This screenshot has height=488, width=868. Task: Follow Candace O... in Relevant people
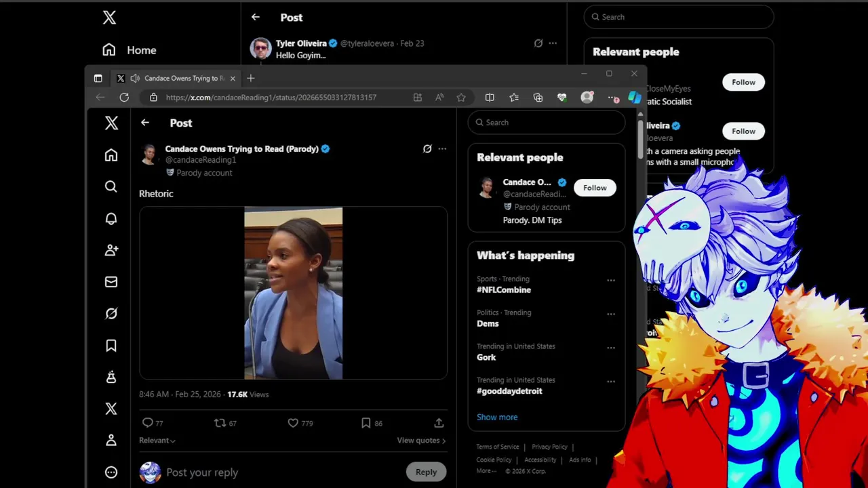[595, 188]
